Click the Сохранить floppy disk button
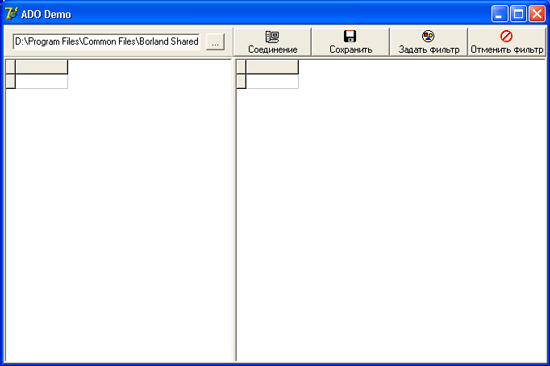This screenshot has height=366, width=550. point(350,42)
